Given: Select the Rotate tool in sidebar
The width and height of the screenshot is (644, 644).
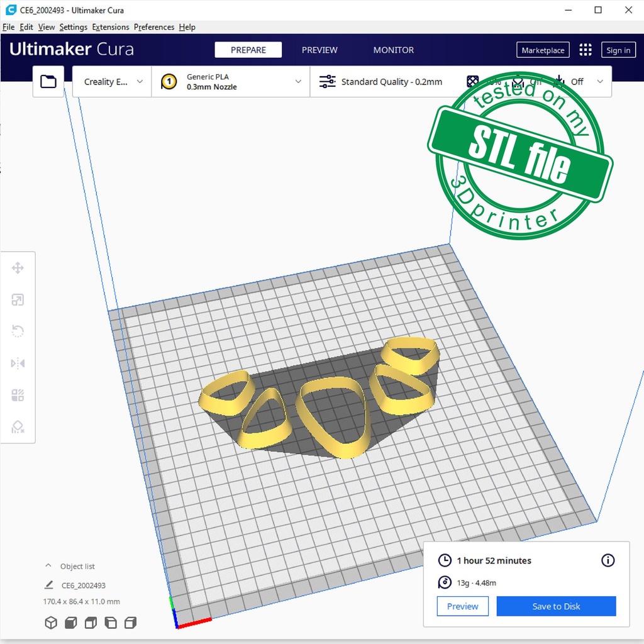Looking at the screenshot, I should click(18, 331).
